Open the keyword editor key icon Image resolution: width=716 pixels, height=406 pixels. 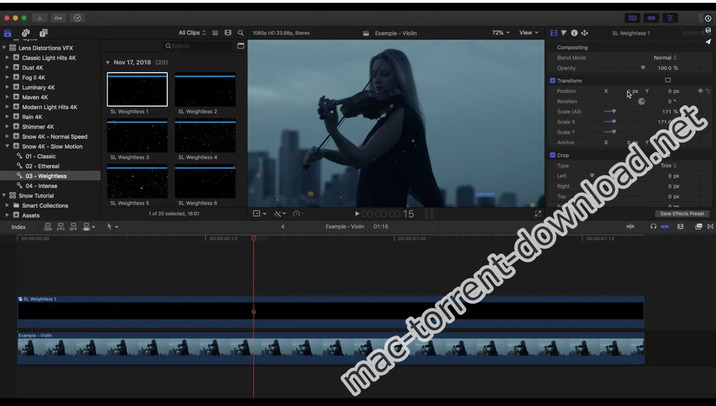tap(59, 17)
